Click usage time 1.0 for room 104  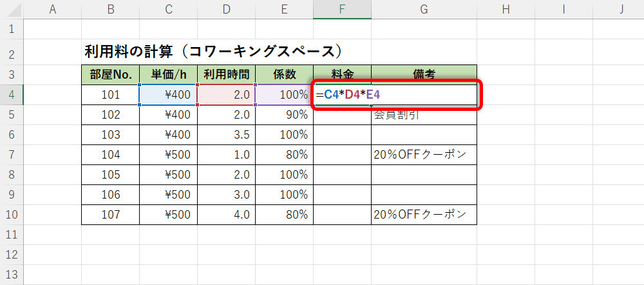click(226, 155)
